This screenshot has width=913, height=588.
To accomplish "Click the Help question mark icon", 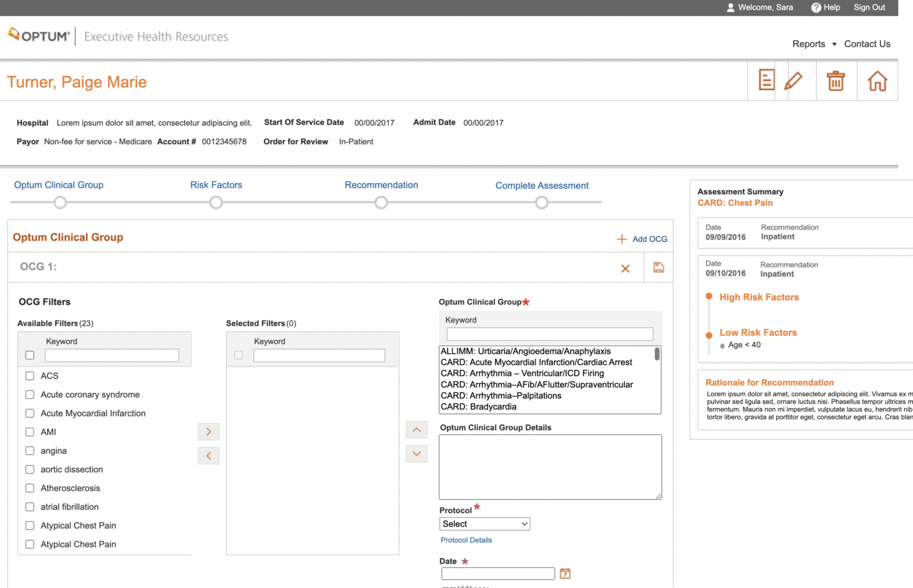I will [816, 8].
